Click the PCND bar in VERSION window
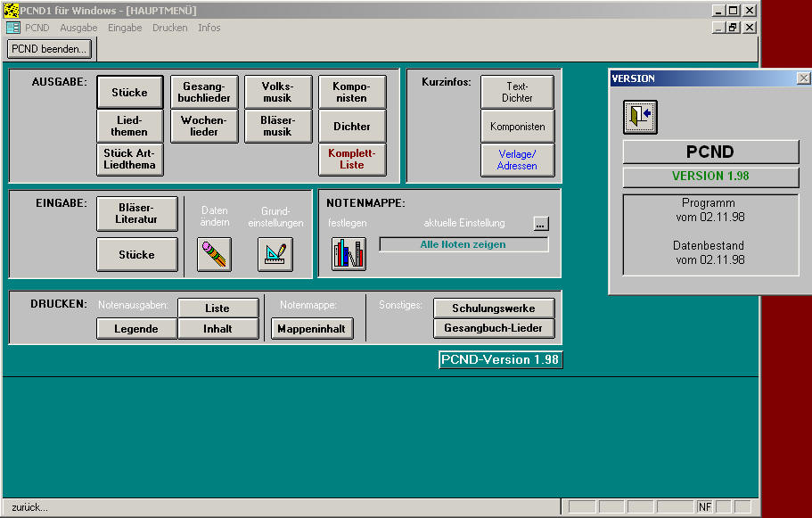The image size is (812, 518). (710, 152)
